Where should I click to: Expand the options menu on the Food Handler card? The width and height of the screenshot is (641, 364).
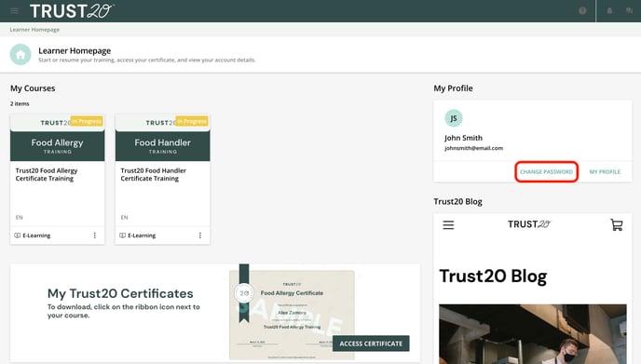pyautogui.click(x=200, y=236)
